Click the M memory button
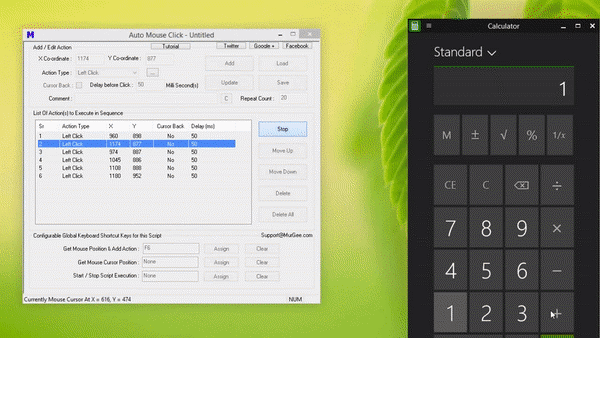Image resolution: width=600 pixels, height=407 pixels. 447,135
